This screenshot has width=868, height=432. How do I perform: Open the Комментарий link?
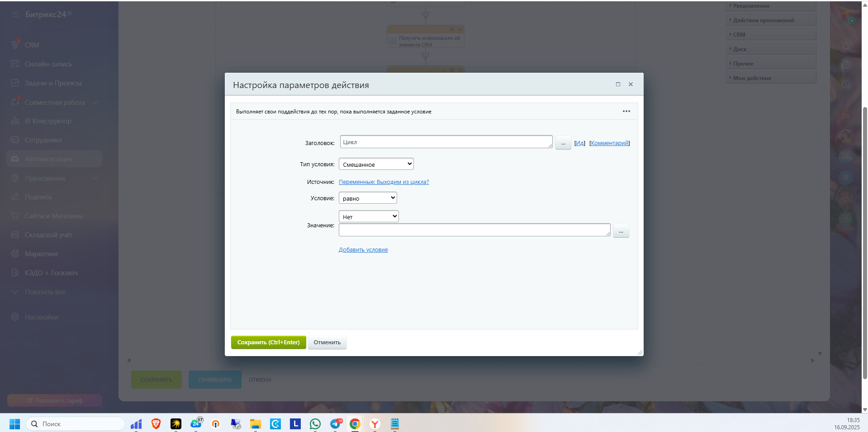(x=609, y=143)
